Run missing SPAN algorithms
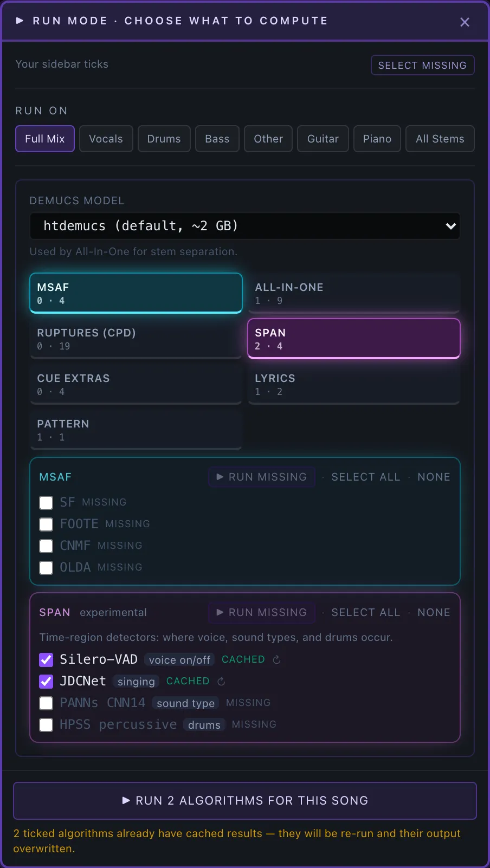The height and width of the screenshot is (868, 490). (262, 612)
